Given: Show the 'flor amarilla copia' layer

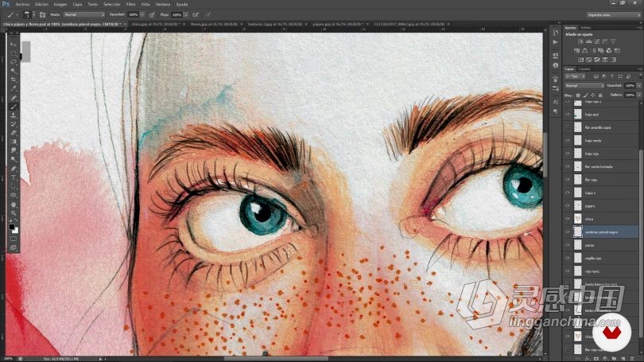Looking at the screenshot, I should pyautogui.click(x=568, y=127).
